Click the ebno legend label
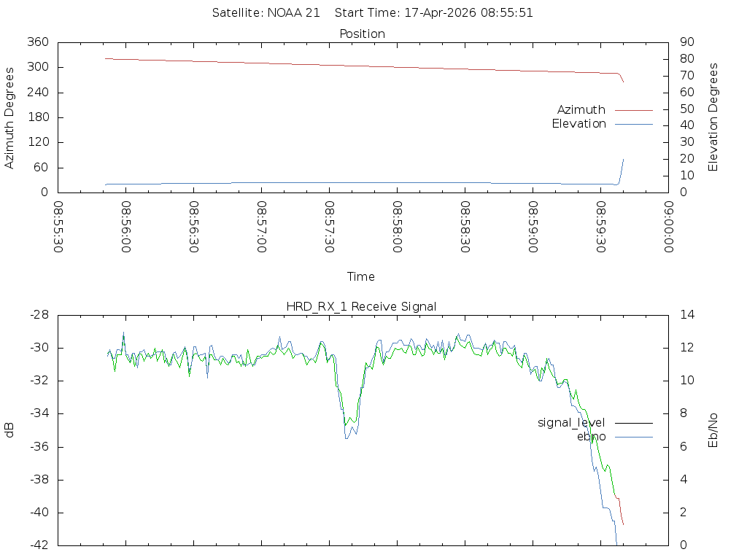 tap(591, 437)
